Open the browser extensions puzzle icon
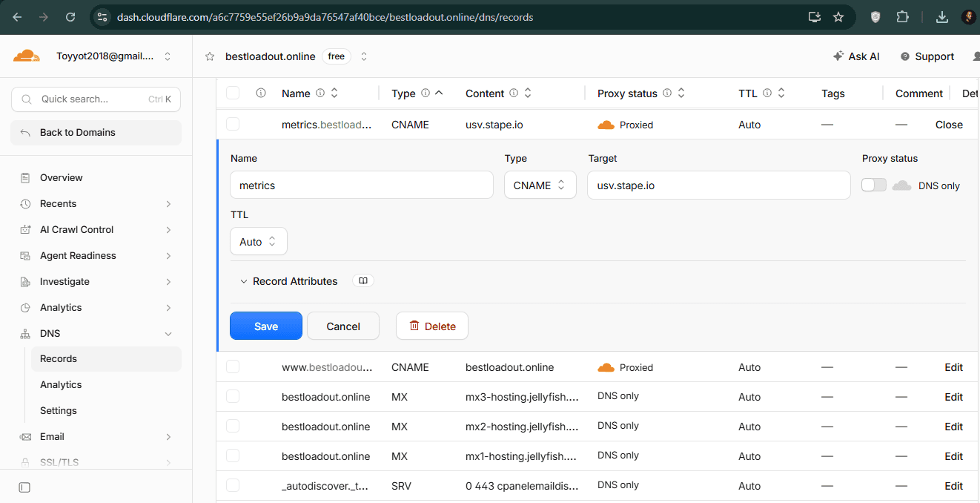The height and width of the screenshot is (503, 980). point(902,16)
